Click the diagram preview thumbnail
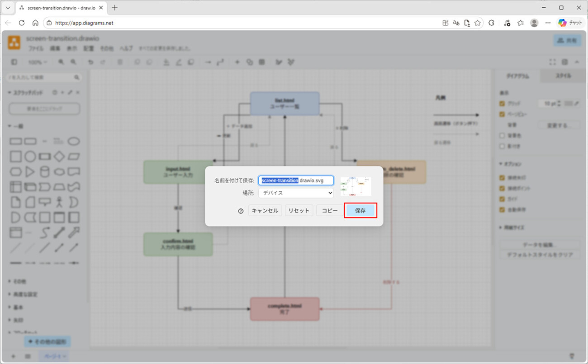Viewport: 588px width, 364px height. pyautogui.click(x=356, y=186)
